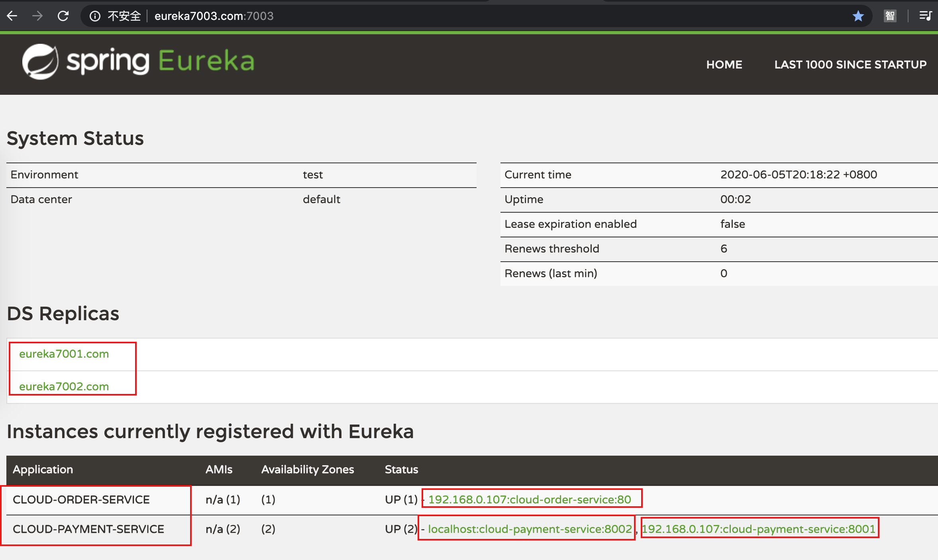Click the Status column header
Image resolution: width=938 pixels, height=560 pixels.
[x=401, y=470]
